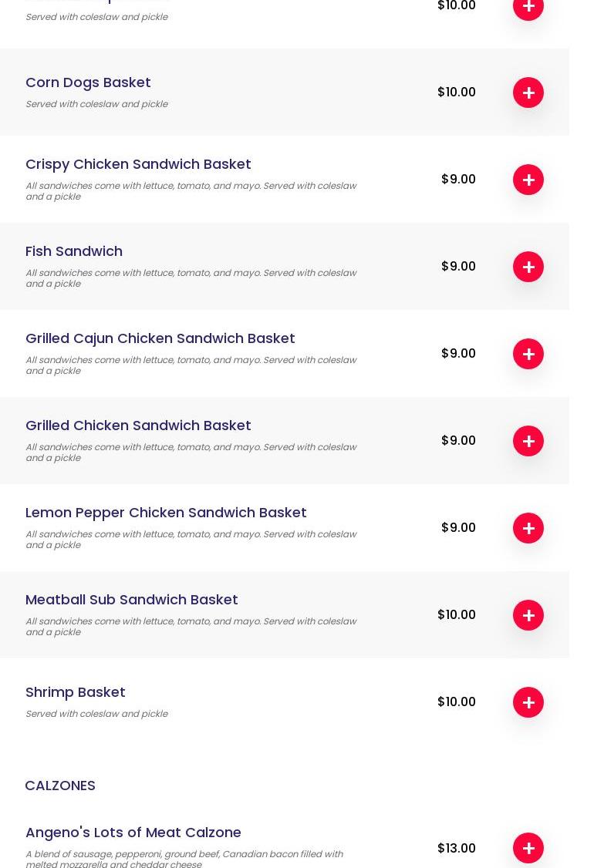This screenshot has height=868, width=594.
Task: Add Lemon Pepper Chicken Sandwich Basket
Action: point(528,528)
